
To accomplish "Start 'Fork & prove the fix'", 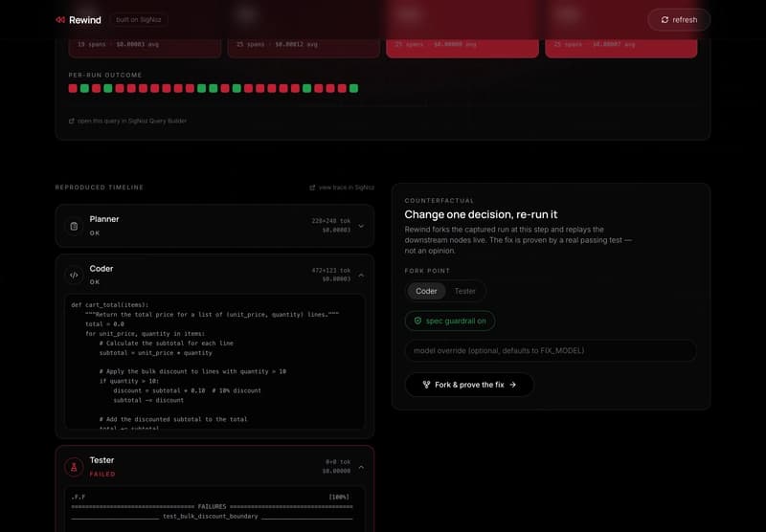I will pyautogui.click(x=469, y=385).
